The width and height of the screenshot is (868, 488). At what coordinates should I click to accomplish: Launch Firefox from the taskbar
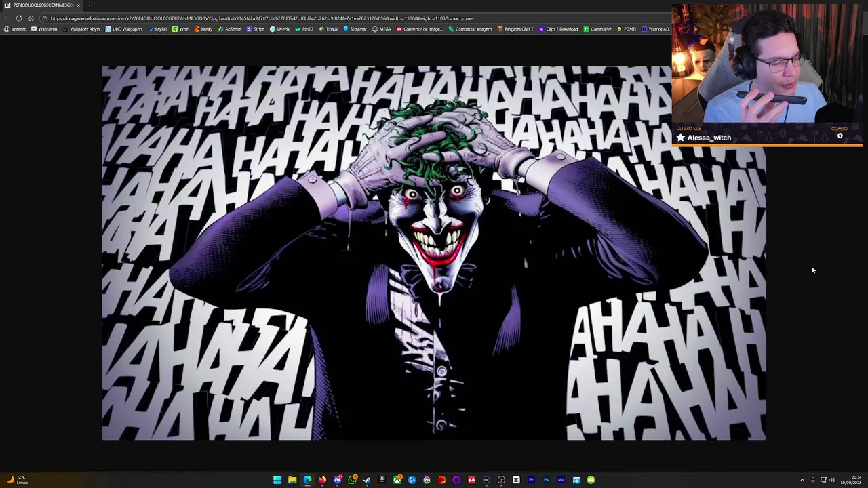[x=322, y=480]
